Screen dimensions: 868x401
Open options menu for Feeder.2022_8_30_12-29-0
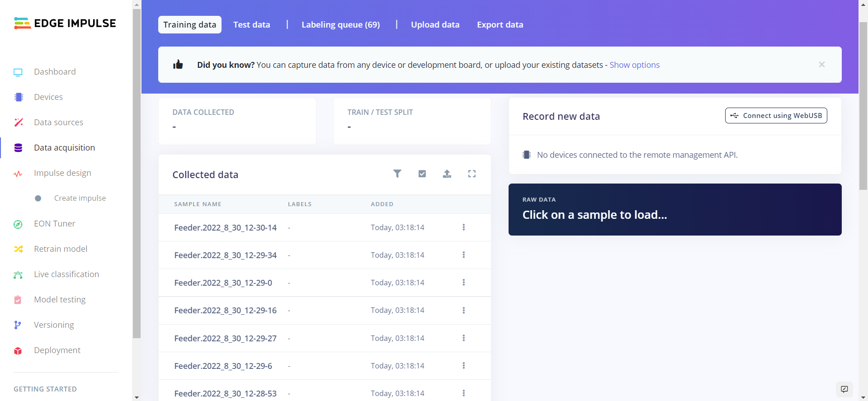463,283
